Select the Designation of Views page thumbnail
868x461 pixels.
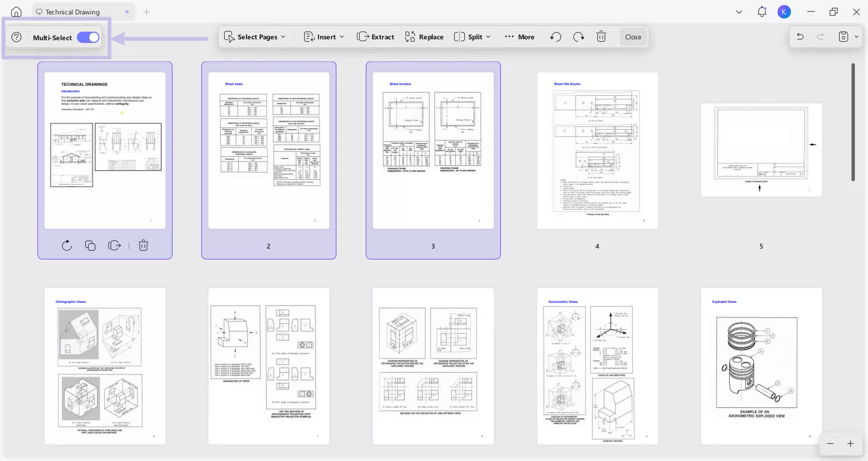click(269, 366)
